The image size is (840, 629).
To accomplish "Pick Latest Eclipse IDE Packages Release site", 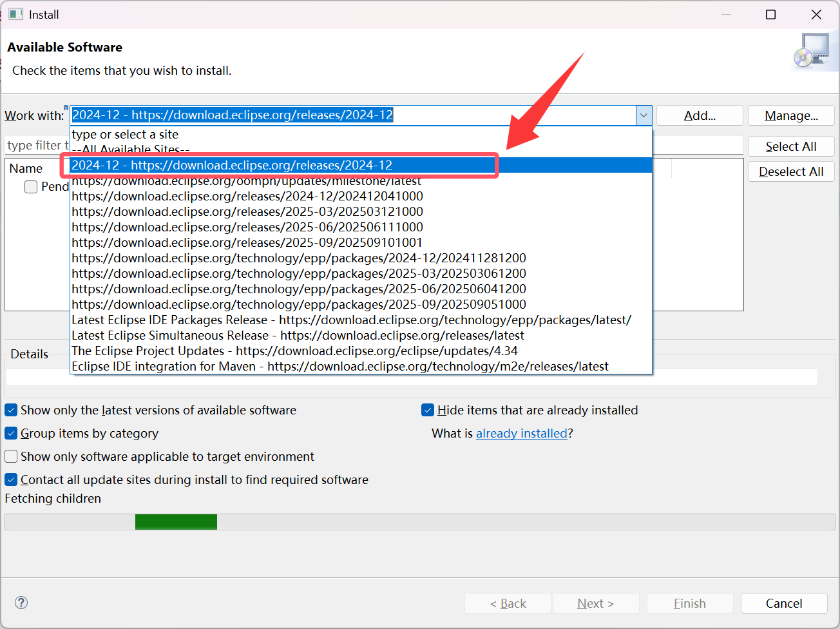I will [x=361, y=320].
